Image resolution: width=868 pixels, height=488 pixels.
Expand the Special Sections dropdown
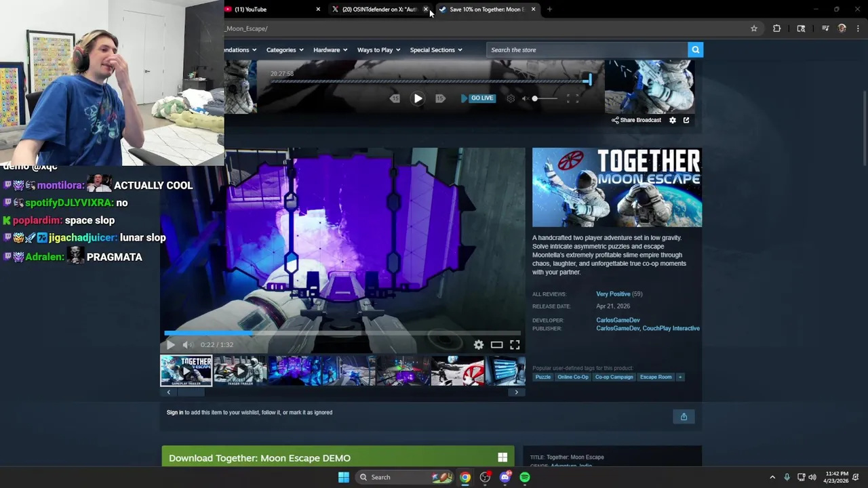(436, 49)
